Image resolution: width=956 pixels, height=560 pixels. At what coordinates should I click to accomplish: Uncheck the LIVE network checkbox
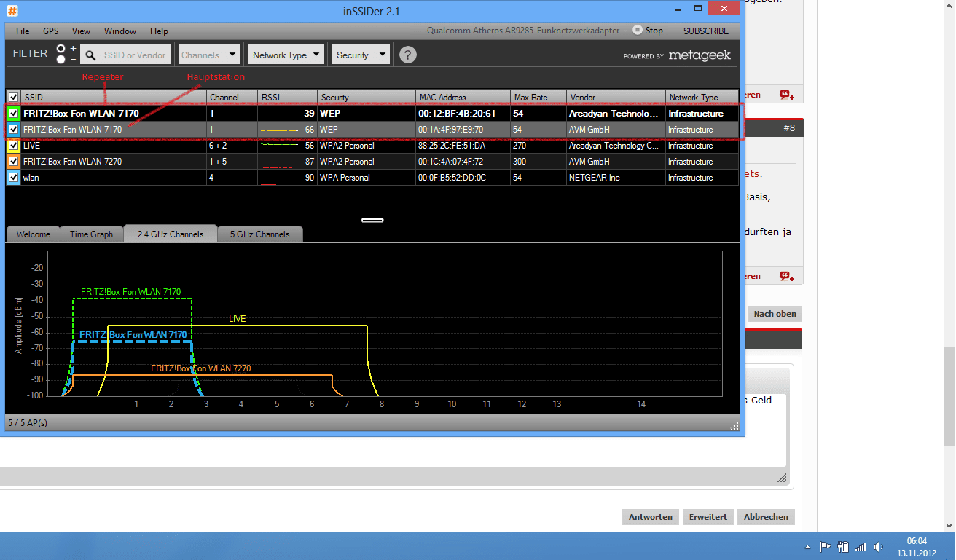tap(13, 146)
